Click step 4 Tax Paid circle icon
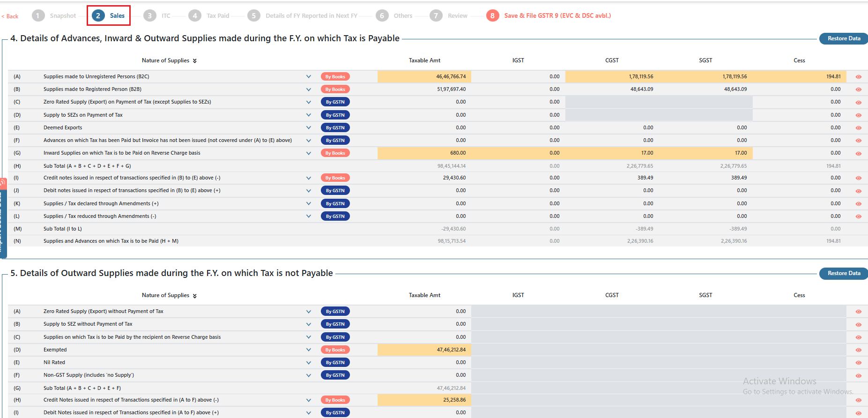Screen dimensions: 868x418 [195, 15]
